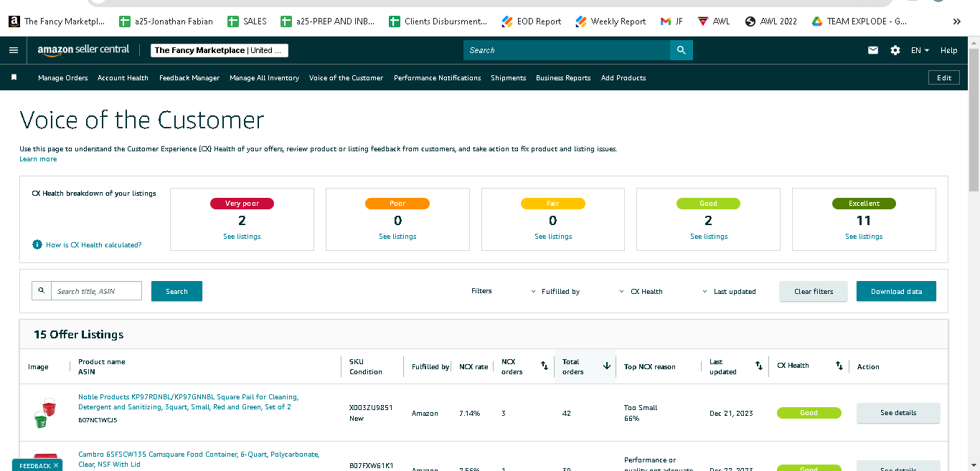Image resolution: width=980 pixels, height=471 pixels.
Task: Open SALES sheets bookmark
Action: pyautogui.click(x=247, y=22)
